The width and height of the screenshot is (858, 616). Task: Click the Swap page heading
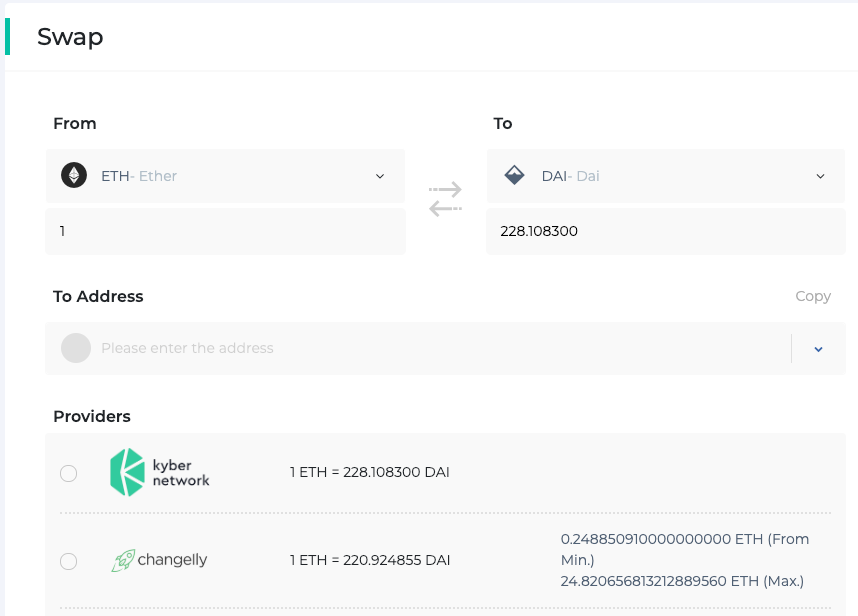tap(70, 37)
